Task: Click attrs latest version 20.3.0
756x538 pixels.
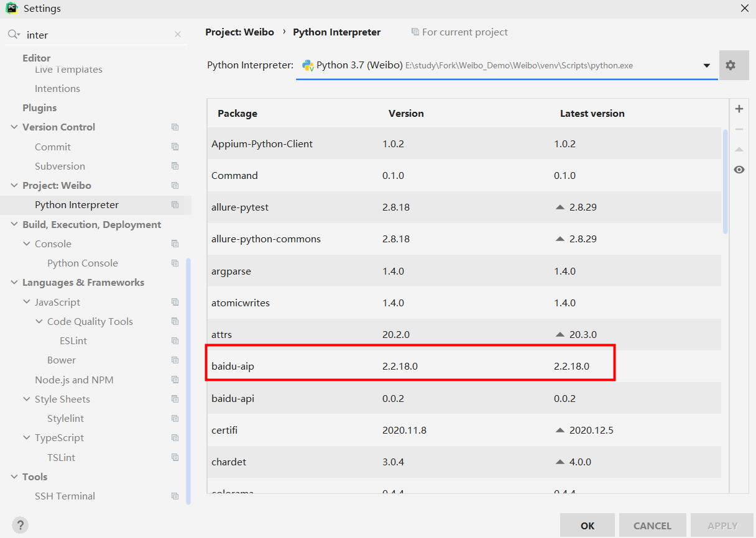Action: (x=583, y=334)
